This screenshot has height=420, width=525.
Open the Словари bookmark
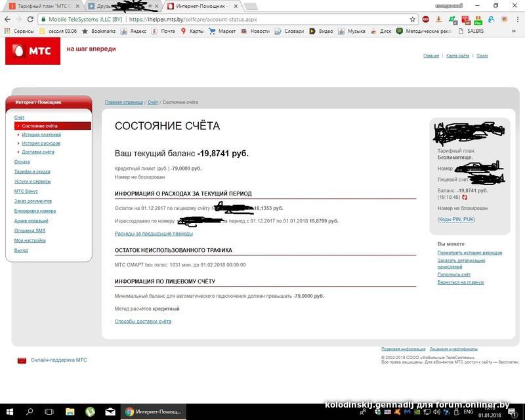(289, 31)
